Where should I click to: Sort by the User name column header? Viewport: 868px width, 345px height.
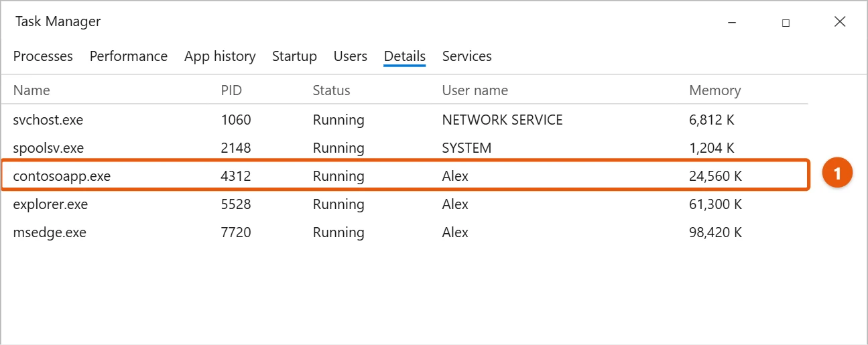475,90
